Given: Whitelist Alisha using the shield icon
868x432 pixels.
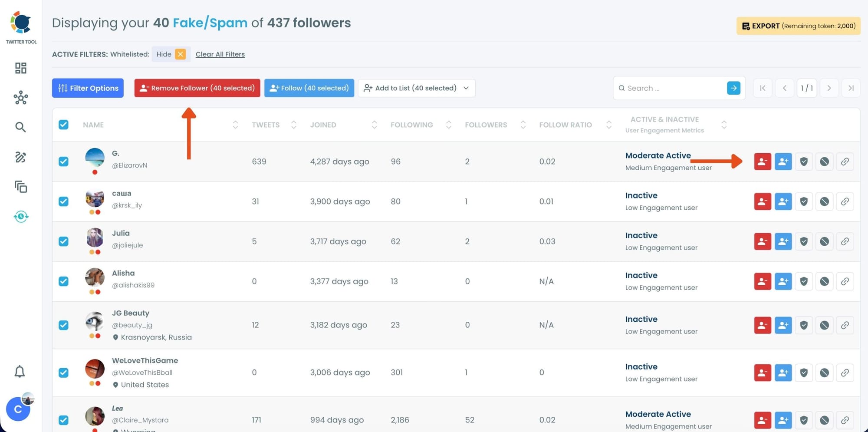Looking at the screenshot, I should (804, 281).
